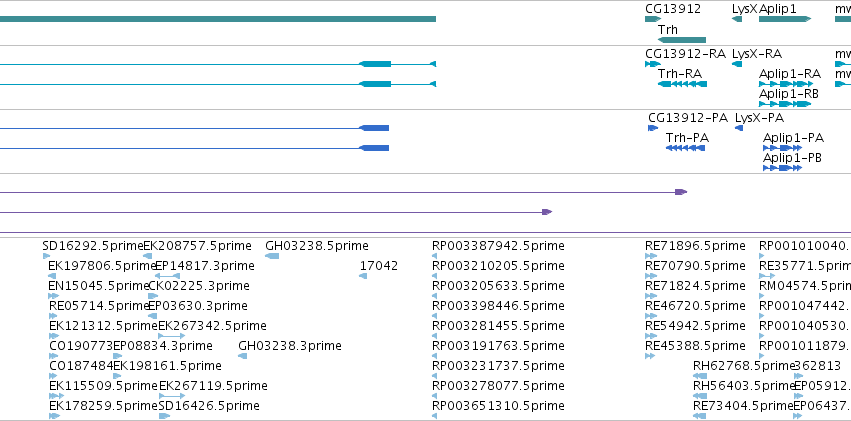Click the LysX gene glyph
The image size is (851, 421).
[736, 19]
